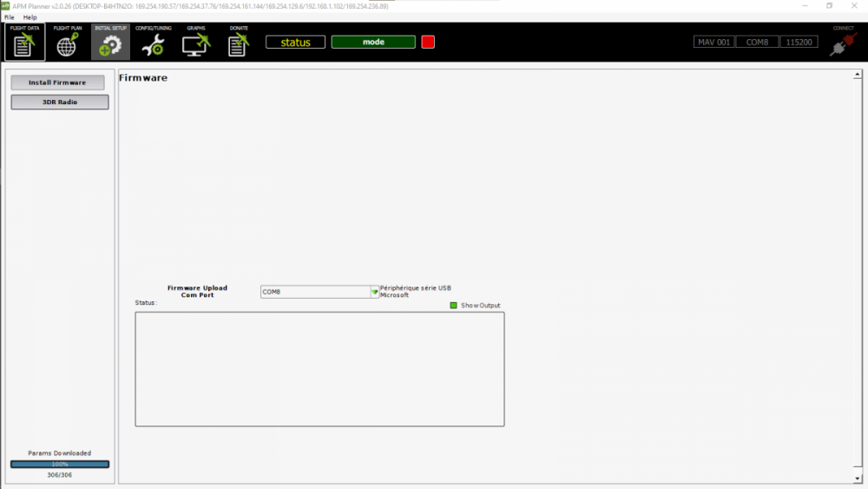Image resolution: width=868 pixels, height=489 pixels.
Task: Click the Firmware Upload Com Port label
Action: (x=197, y=291)
